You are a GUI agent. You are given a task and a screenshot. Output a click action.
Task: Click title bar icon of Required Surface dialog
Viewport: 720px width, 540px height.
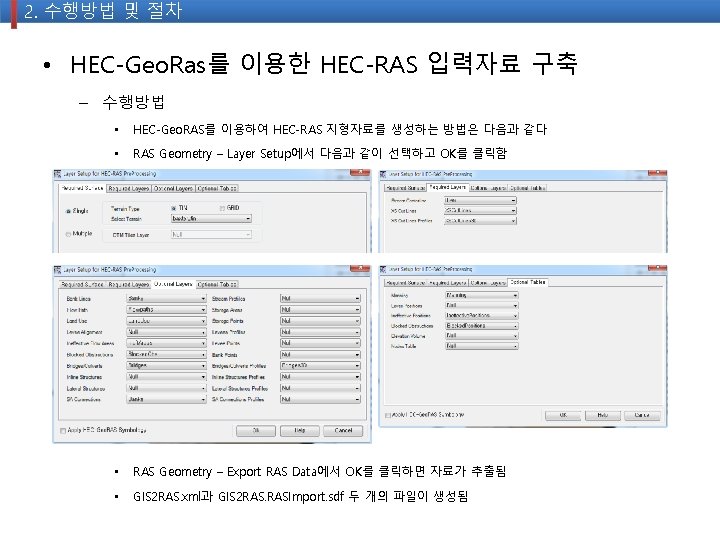tap(57, 174)
